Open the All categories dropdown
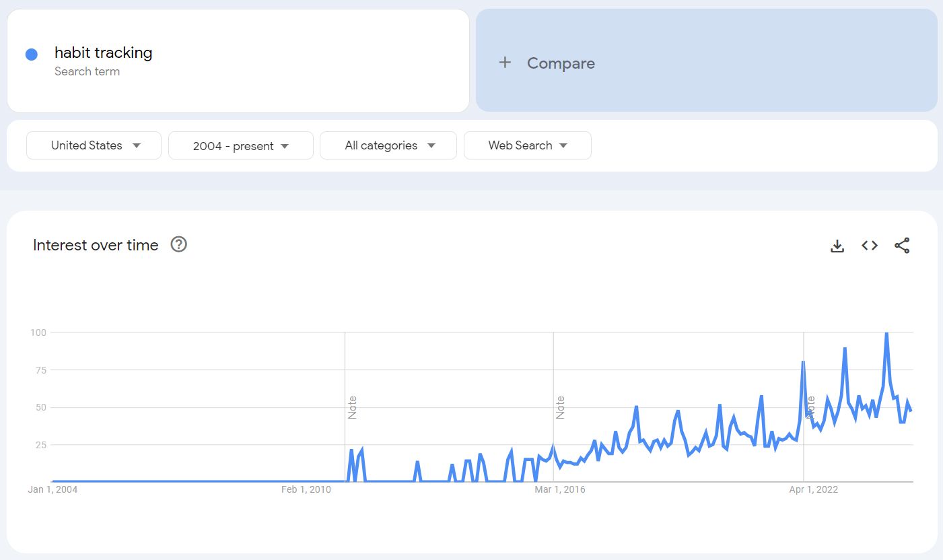943x560 pixels. click(388, 145)
